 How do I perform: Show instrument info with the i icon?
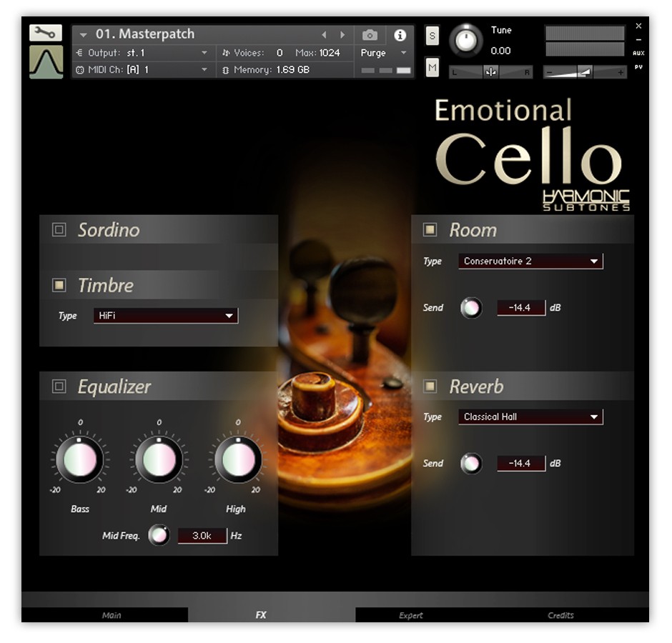pos(400,35)
